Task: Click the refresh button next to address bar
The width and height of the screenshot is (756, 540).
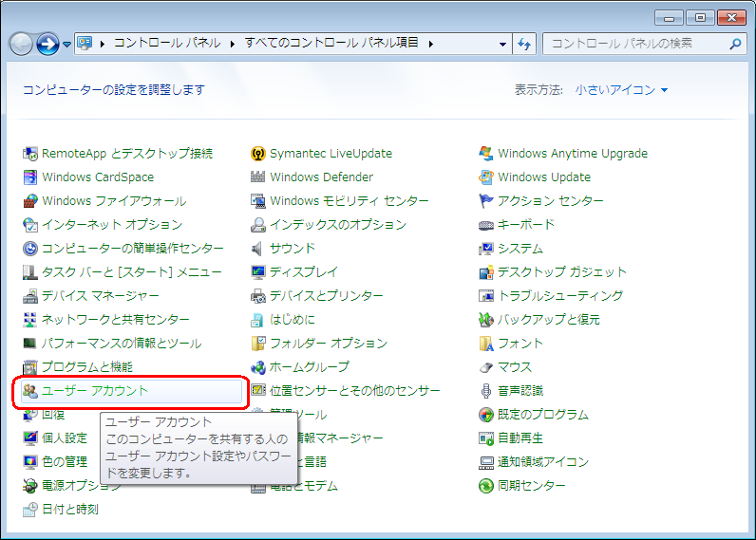Action: [x=524, y=45]
